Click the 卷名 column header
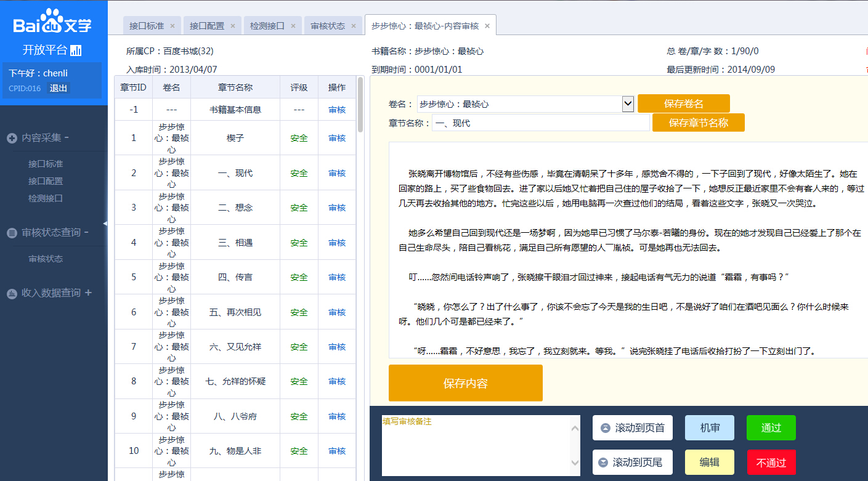Viewport: 868px width, 481px height. click(x=171, y=87)
